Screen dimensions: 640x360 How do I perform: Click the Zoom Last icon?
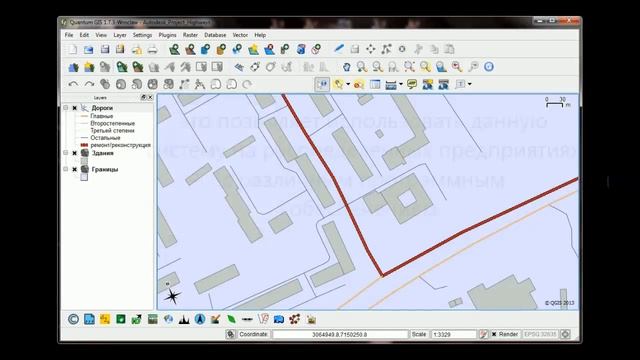click(457, 67)
